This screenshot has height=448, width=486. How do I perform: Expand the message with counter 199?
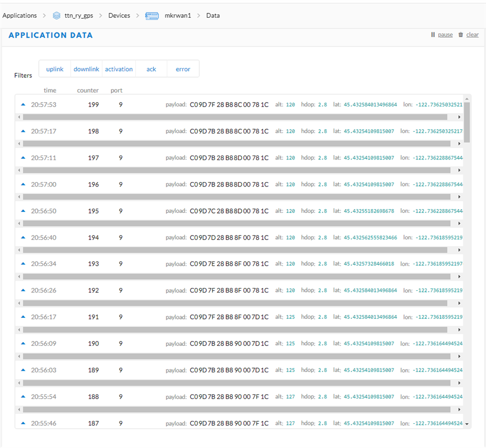(x=23, y=104)
